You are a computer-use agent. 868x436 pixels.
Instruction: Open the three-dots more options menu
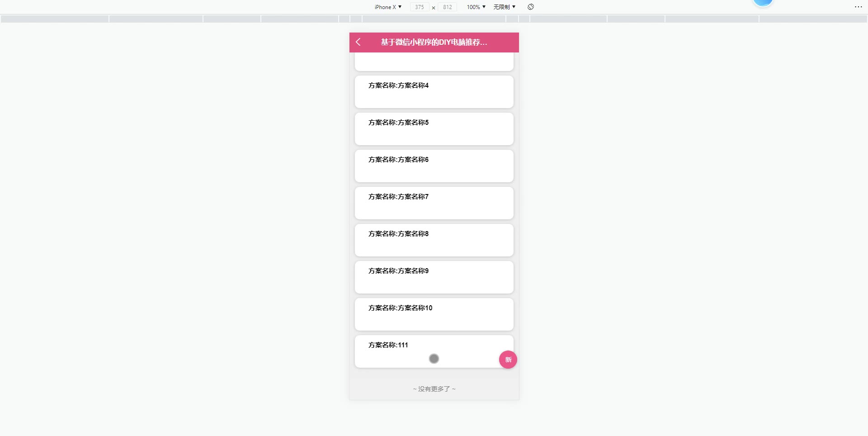(858, 7)
